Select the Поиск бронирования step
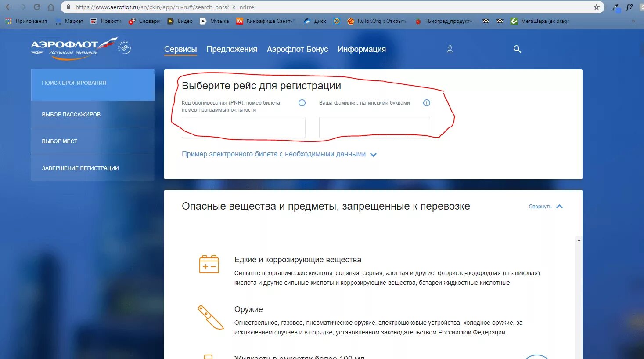Screen dimensions: 644x359 tap(93, 85)
